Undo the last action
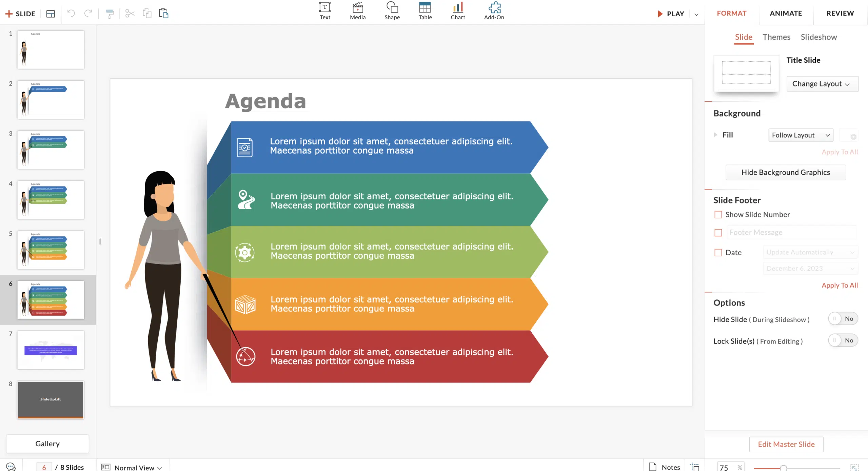The width and height of the screenshot is (868, 471). point(71,13)
